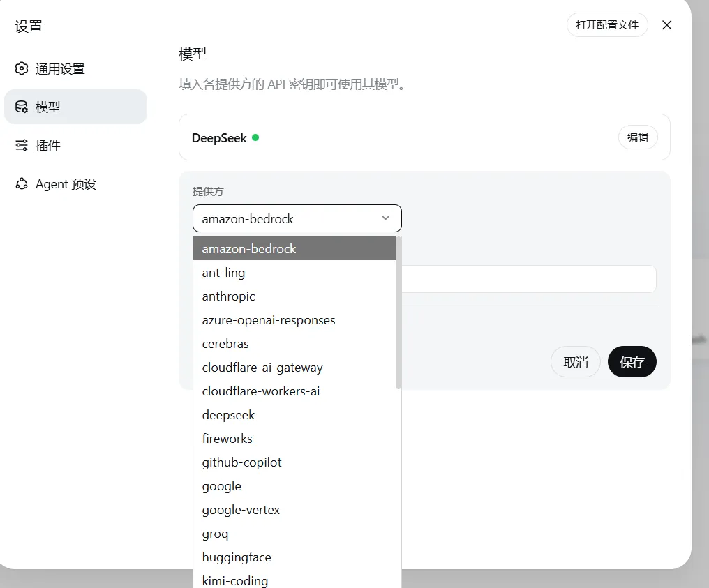Collapse the provider combo box amazon-bedrock
Viewport: 709px width, 588px height.
[297, 218]
